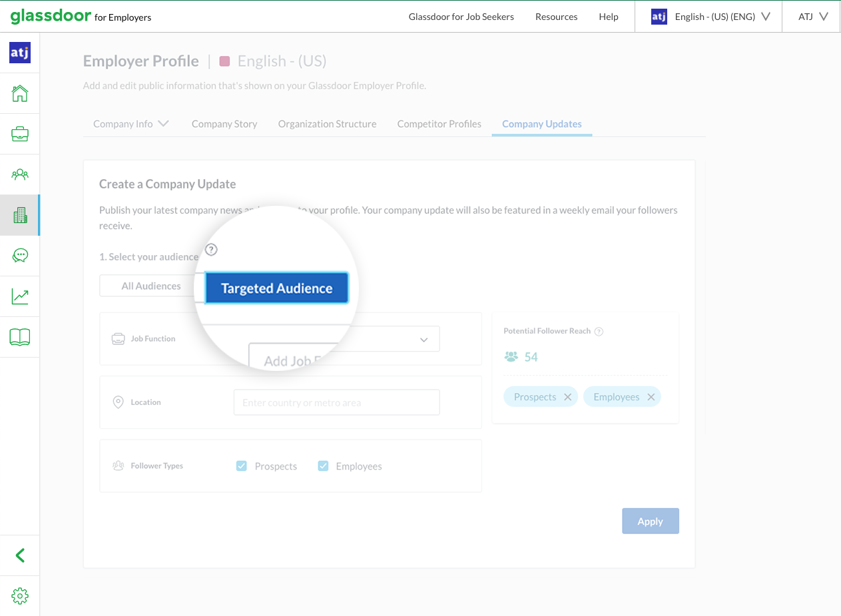The width and height of the screenshot is (841, 616).
Task: Collapse sidebar with the green left arrow
Action: point(20,555)
